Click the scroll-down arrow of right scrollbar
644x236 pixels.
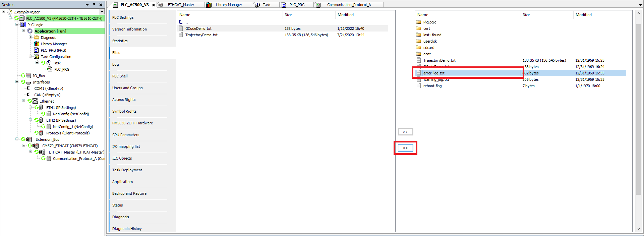[x=638, y=229]
